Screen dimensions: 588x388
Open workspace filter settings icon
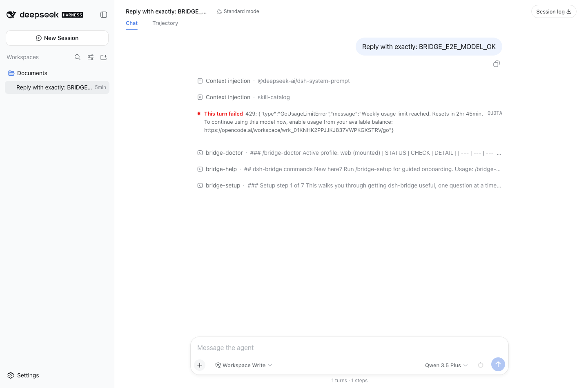[91, 57]
